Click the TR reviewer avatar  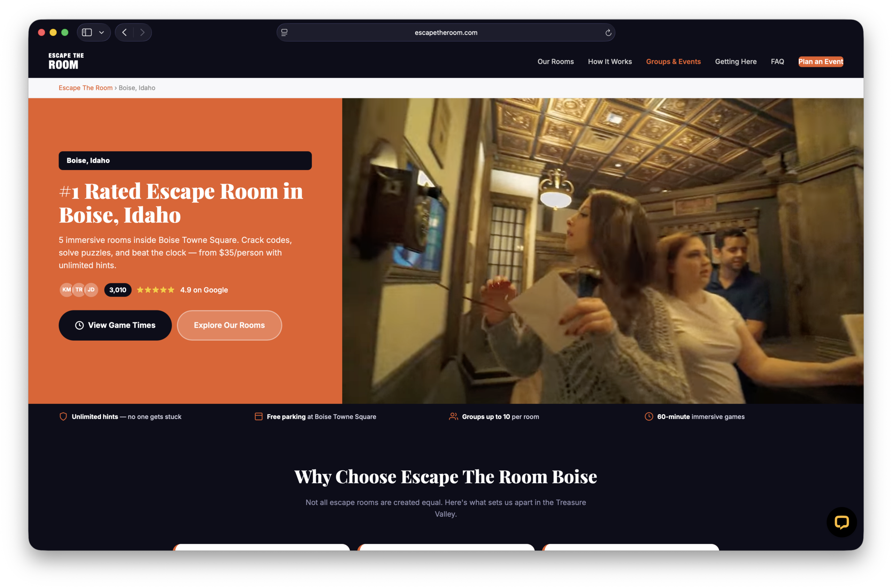(x=79, y=289)
